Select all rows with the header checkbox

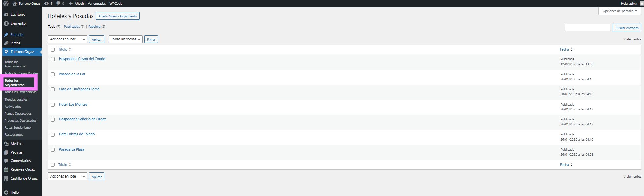point(53,50)
